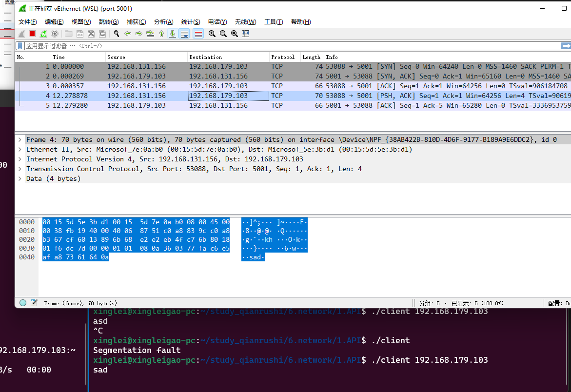Screen dimensions: 571x392
Task: Open the 统计(S) menu
Action: pos(190,22)
